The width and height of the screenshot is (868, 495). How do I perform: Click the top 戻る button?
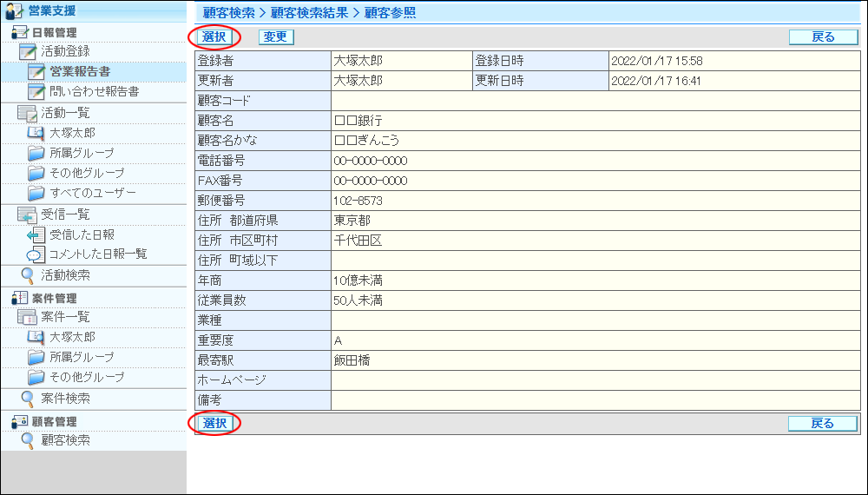click(822, 37)
